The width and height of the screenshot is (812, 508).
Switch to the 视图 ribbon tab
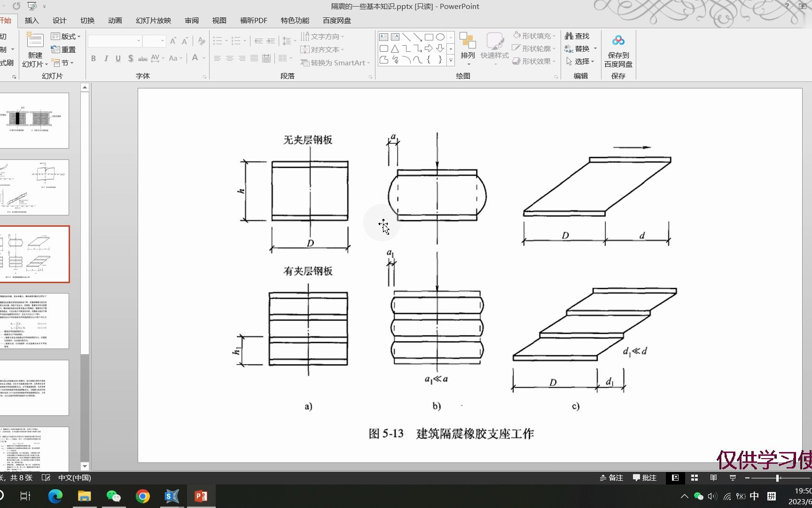(x=219, y=20)
